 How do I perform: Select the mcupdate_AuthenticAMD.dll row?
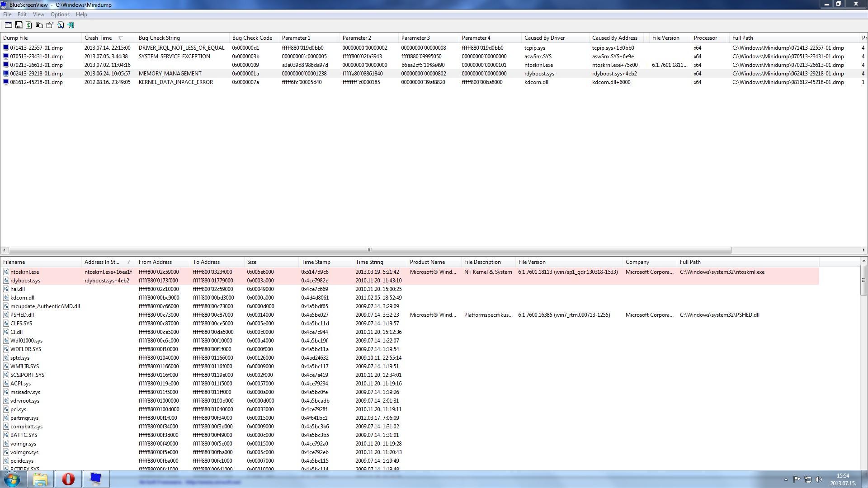(x=410, y=306)
